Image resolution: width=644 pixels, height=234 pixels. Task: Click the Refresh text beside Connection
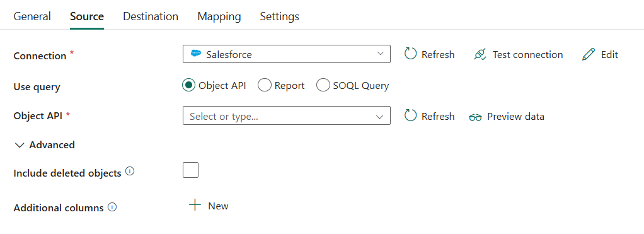coord(438,55)
